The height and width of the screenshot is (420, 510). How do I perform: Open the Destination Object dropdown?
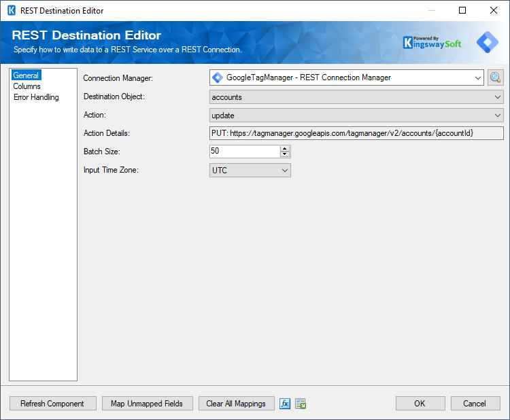point(497,97)
